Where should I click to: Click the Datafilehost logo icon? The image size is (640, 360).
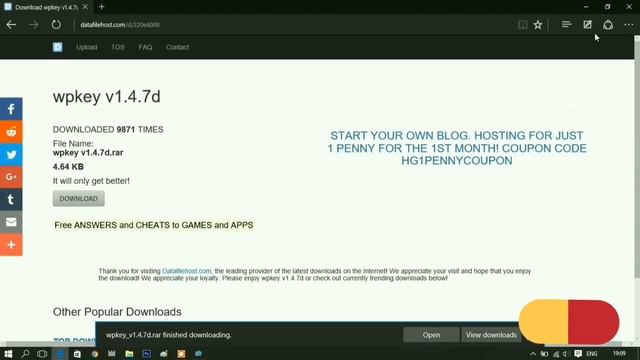tap(58, 47)
